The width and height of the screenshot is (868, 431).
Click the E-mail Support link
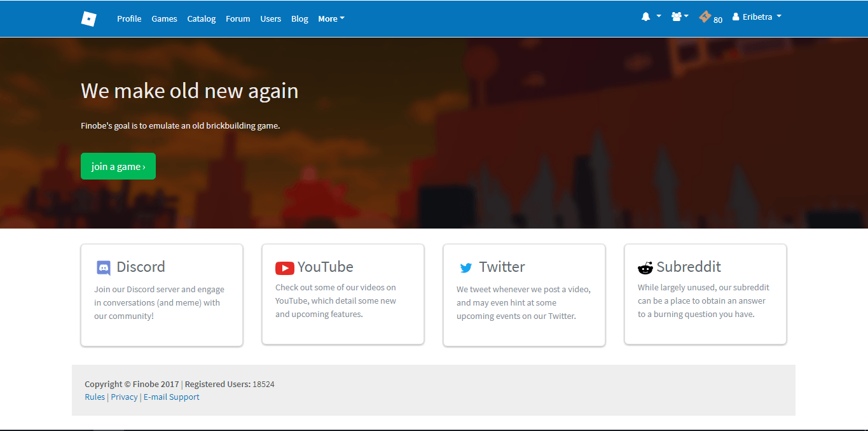tap(171, 397)
